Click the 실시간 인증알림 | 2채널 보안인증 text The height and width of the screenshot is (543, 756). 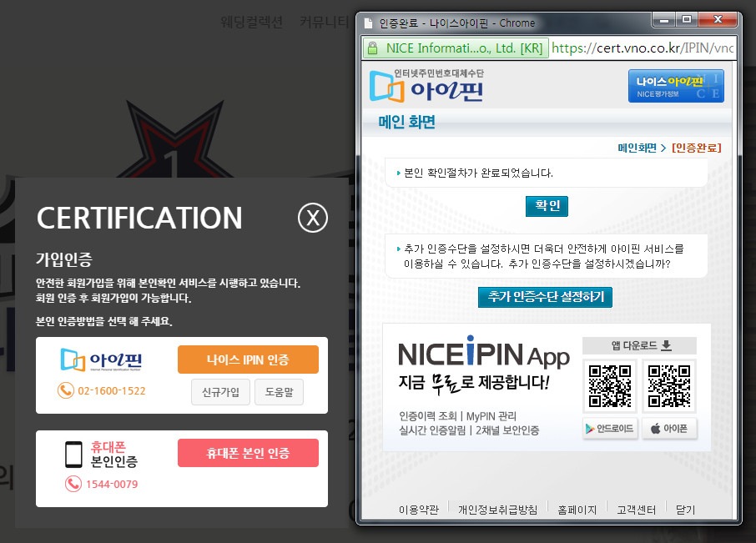(x=469, y=430)
